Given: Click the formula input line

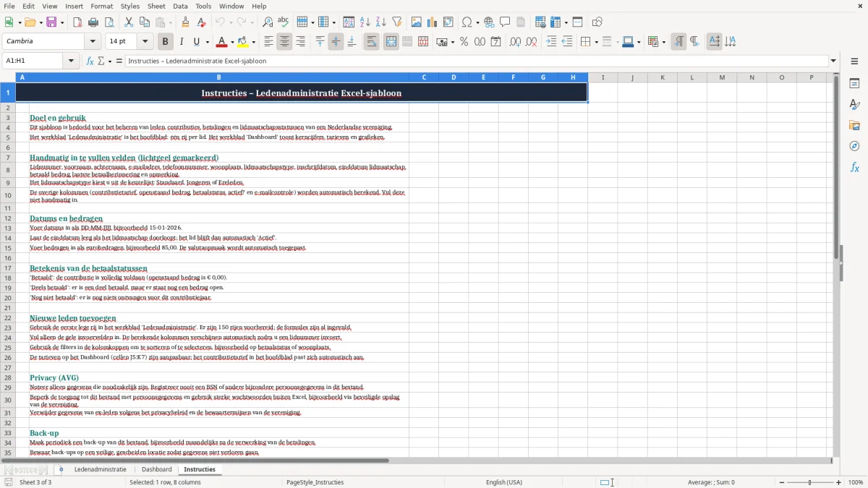Looking at the screenshot, I should click(476, 61).
